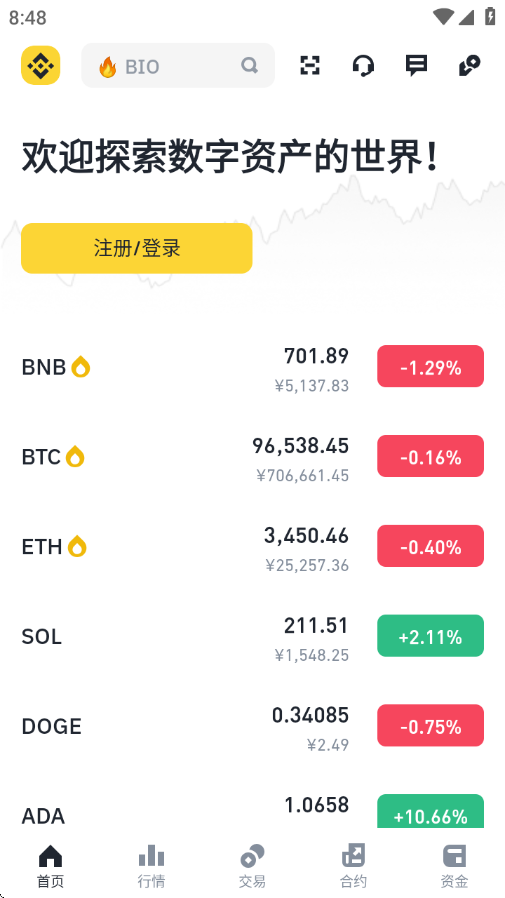Tap the flame icon beside BNB
505x898 pixels.
(81, 367)
